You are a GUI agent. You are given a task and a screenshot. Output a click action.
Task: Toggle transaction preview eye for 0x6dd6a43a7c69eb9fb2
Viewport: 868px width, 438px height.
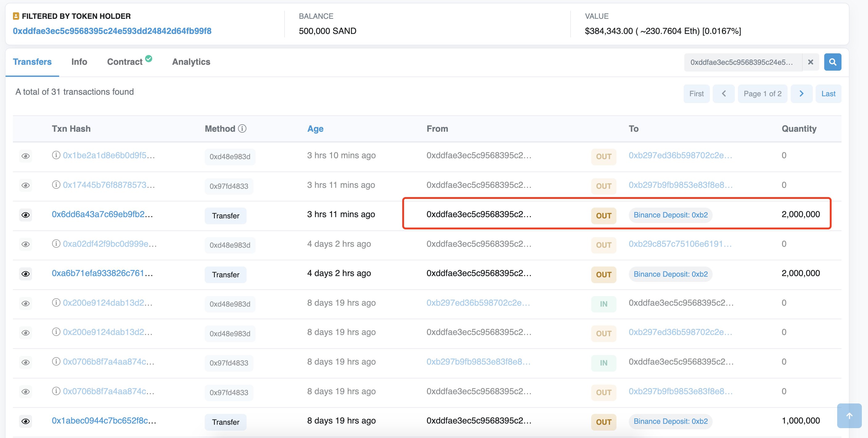click(26, 215)
